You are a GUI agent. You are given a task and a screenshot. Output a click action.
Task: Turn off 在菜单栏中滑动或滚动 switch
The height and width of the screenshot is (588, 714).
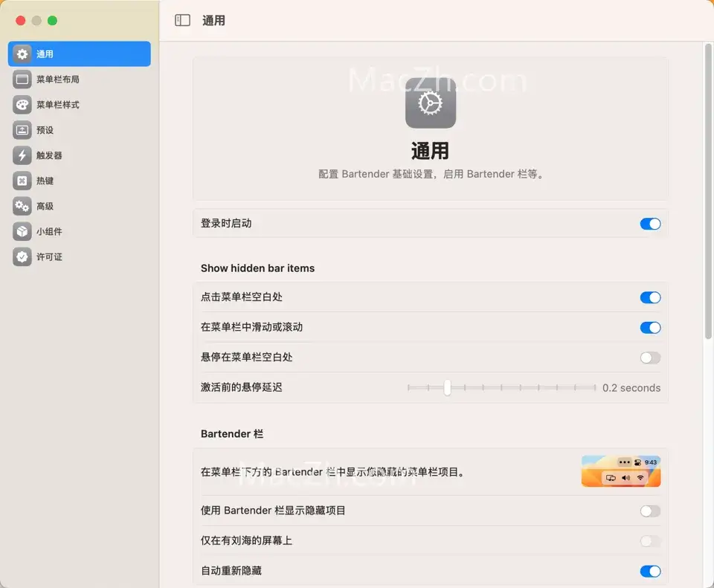[x=650, y=327]
